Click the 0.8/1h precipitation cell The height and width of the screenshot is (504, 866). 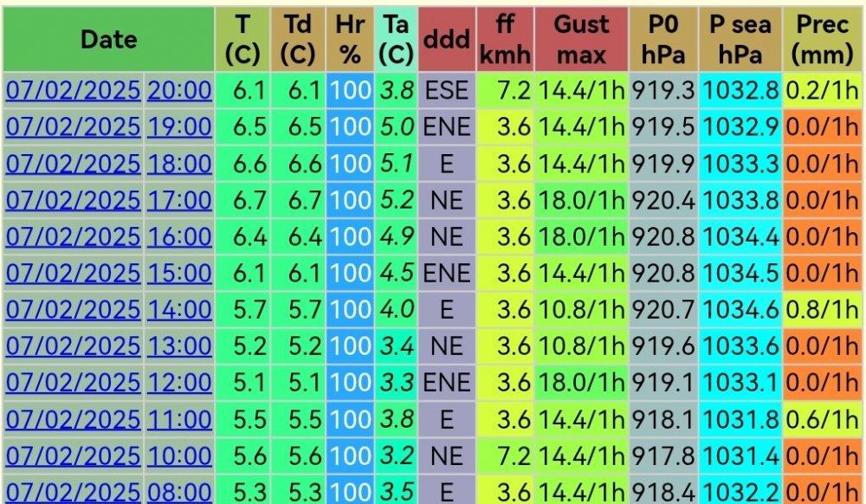click(822, 310)
